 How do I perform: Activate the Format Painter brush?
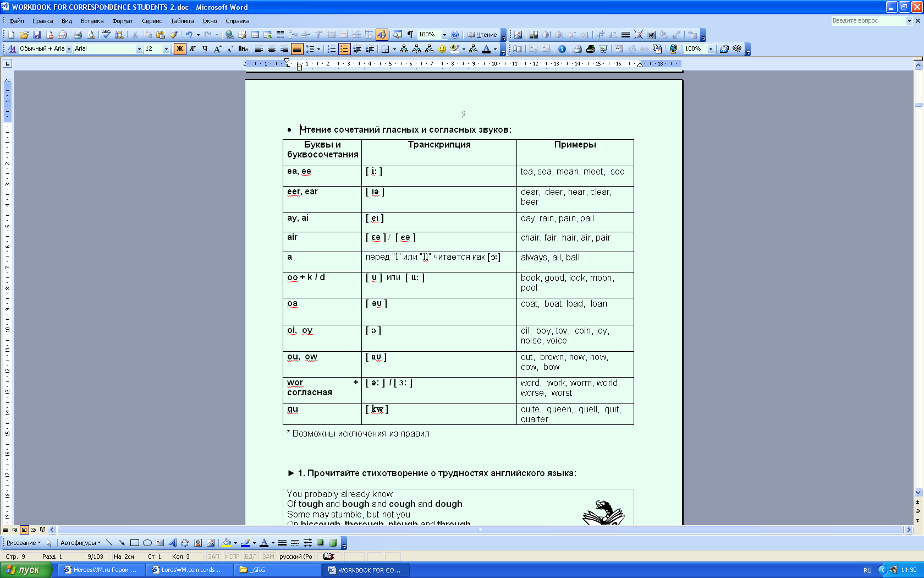pos(173,35)
